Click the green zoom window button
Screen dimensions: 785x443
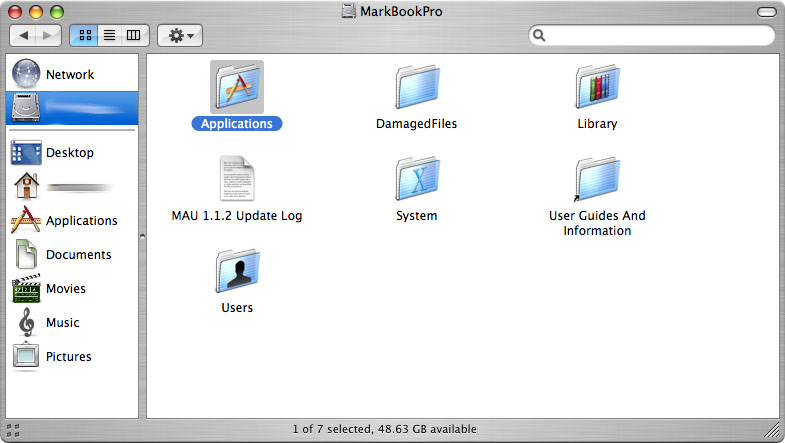coord(57,12)
